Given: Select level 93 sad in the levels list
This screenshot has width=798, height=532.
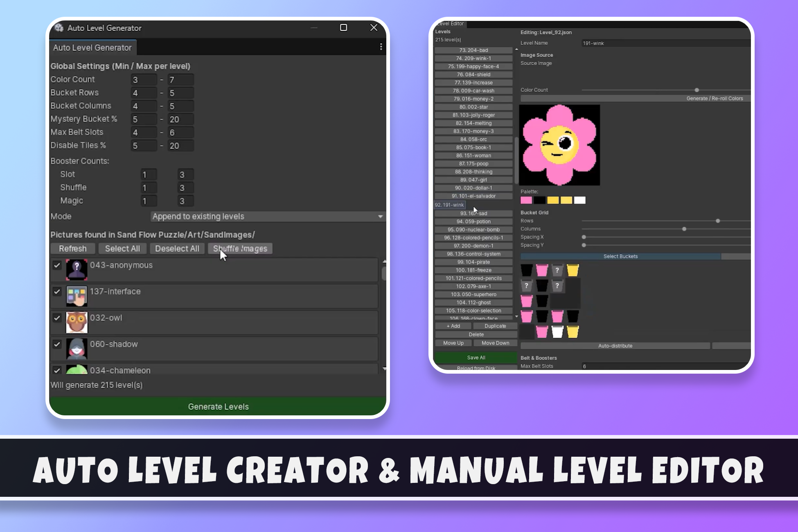Looking at the screenshot, I should pyautogui.click(x=473, y=213).
